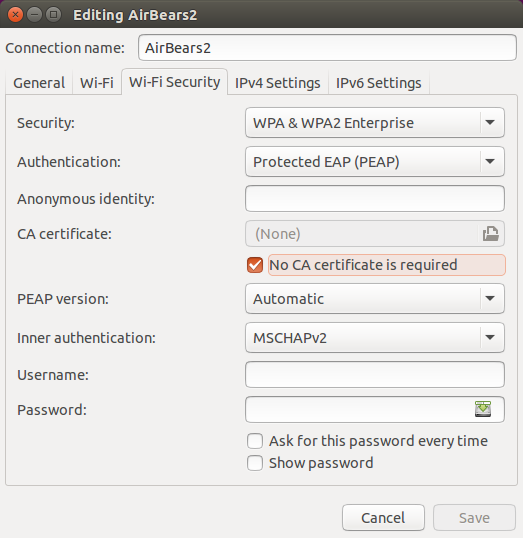
Task: Click into the Anonymous identity field
Action: tap(375, 199)
